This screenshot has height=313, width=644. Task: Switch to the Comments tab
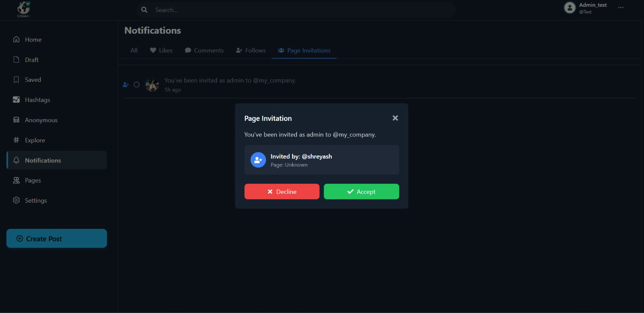[x=204, y=50]
